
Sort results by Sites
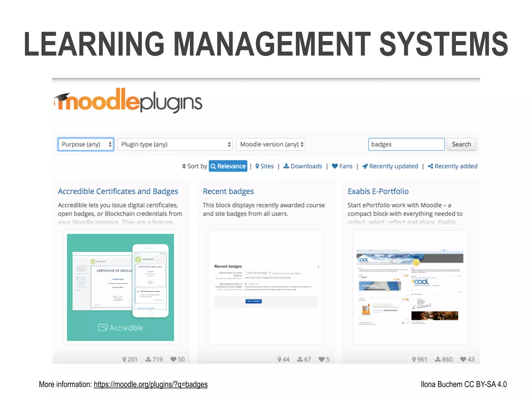click(x=264, y=166)
